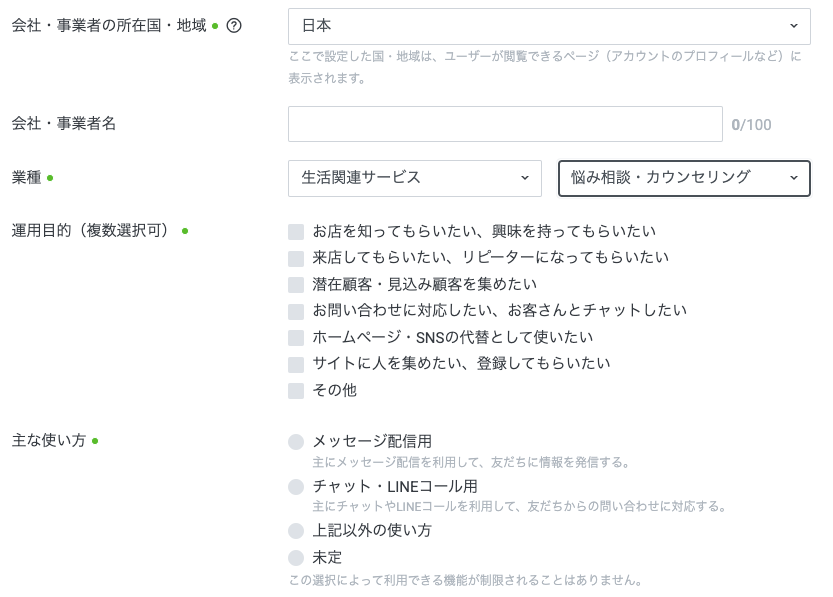
Task: Check ホームページ・SNSの代替として使いたい box
Action: pyautogui.click(x=296, y=338)
